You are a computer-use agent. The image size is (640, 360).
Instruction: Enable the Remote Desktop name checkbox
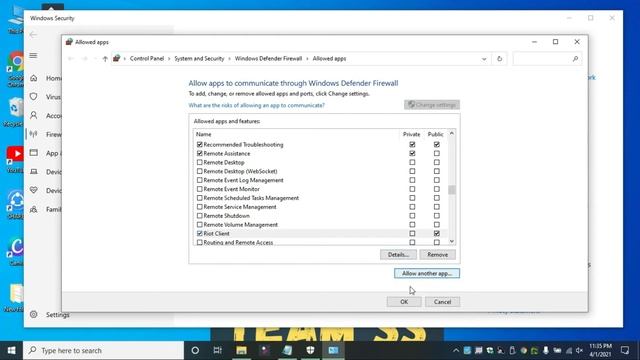[200, 162]
